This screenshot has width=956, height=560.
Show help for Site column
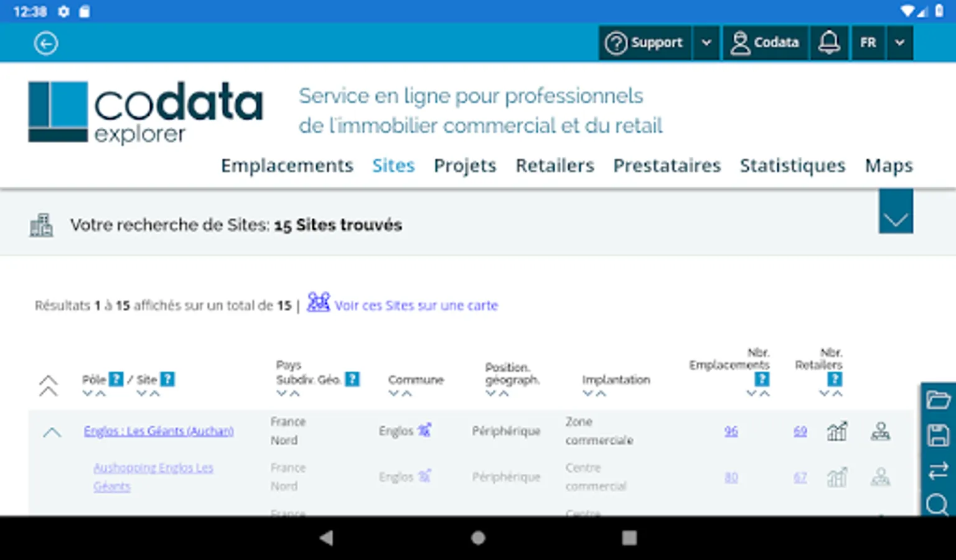tap(167, 379)
